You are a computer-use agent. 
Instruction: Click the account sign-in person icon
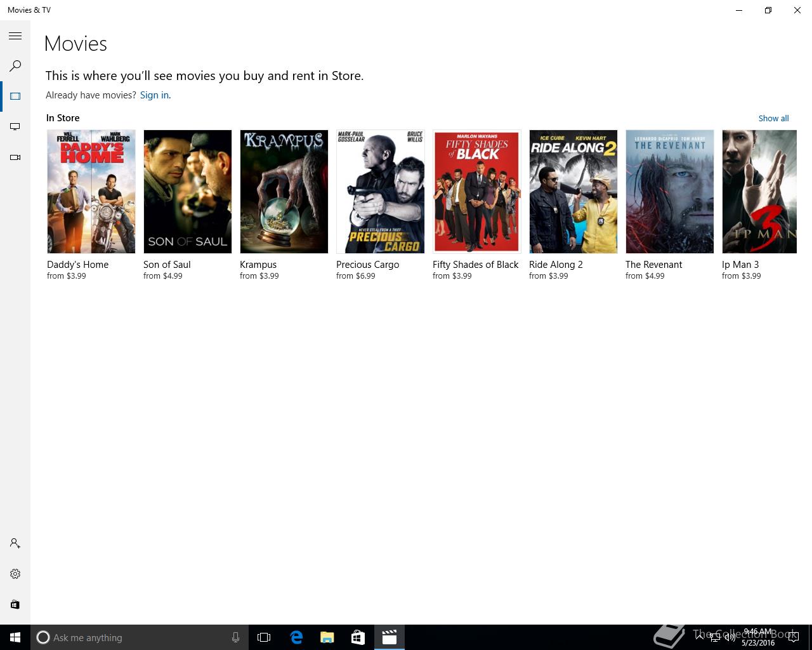(15, 543)
